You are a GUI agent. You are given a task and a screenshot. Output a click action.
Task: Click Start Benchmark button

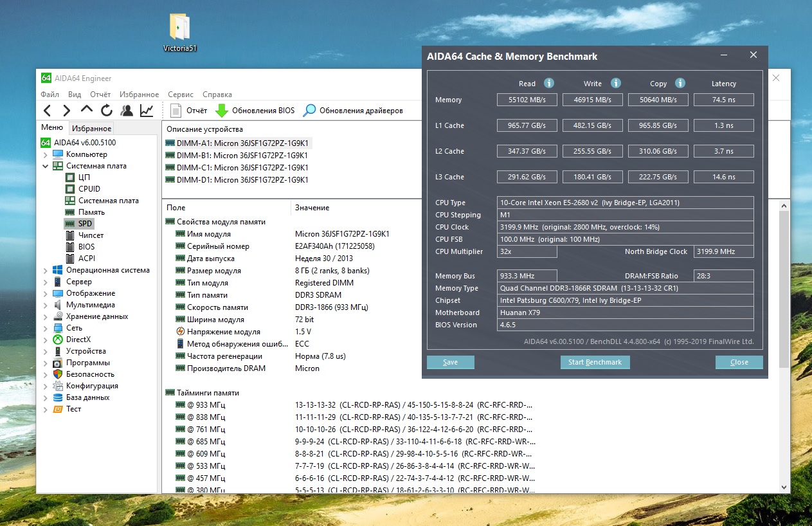pos(595,362)
